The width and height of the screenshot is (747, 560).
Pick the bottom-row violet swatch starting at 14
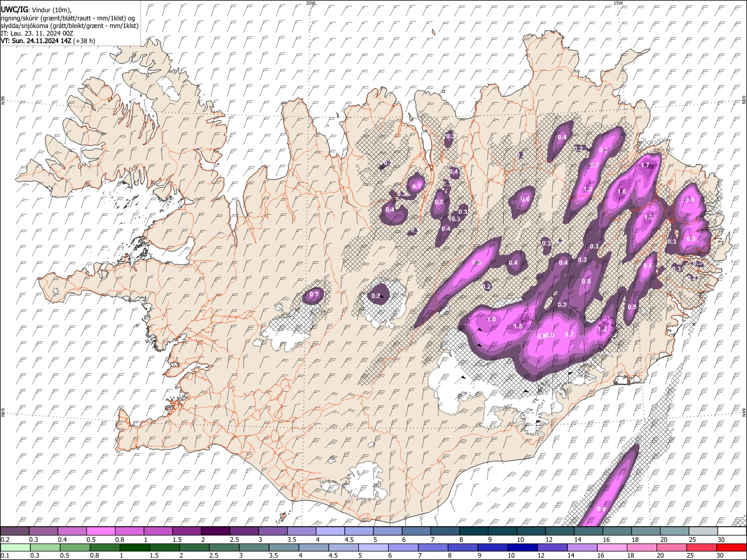582,547
